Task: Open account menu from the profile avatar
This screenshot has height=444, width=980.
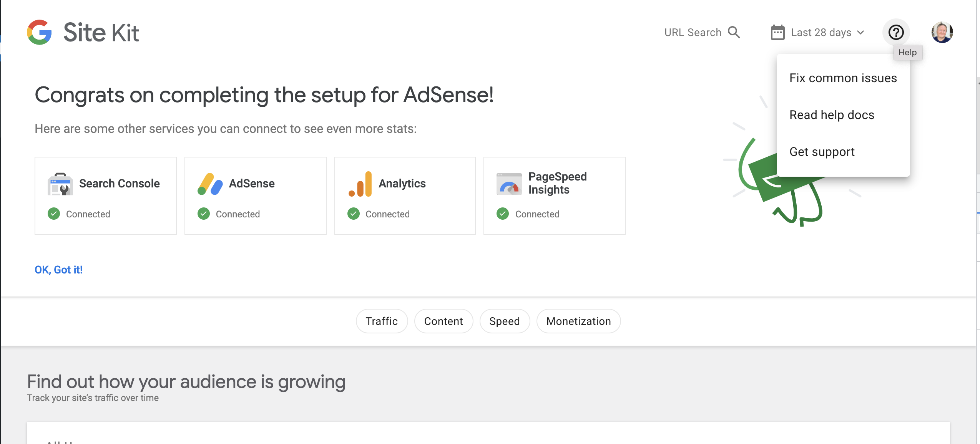Action: coord(942,31)
